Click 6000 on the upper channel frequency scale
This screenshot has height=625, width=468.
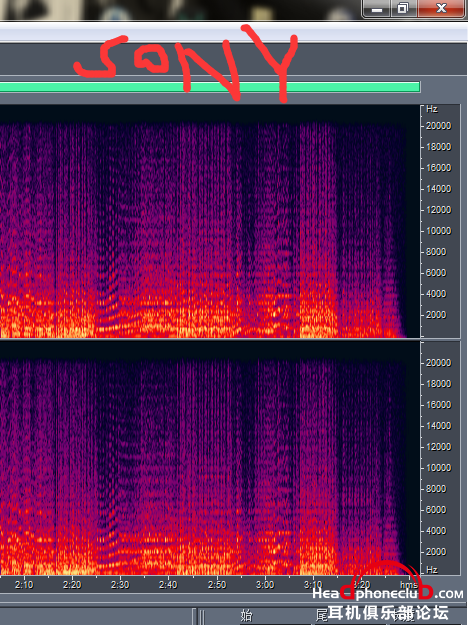tap(436, 273)
